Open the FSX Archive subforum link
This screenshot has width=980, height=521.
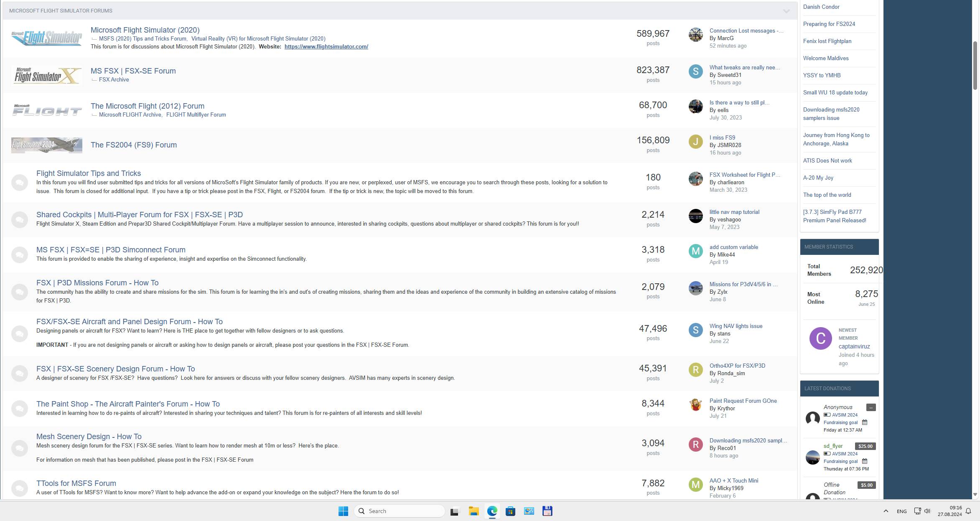(114, 80)
